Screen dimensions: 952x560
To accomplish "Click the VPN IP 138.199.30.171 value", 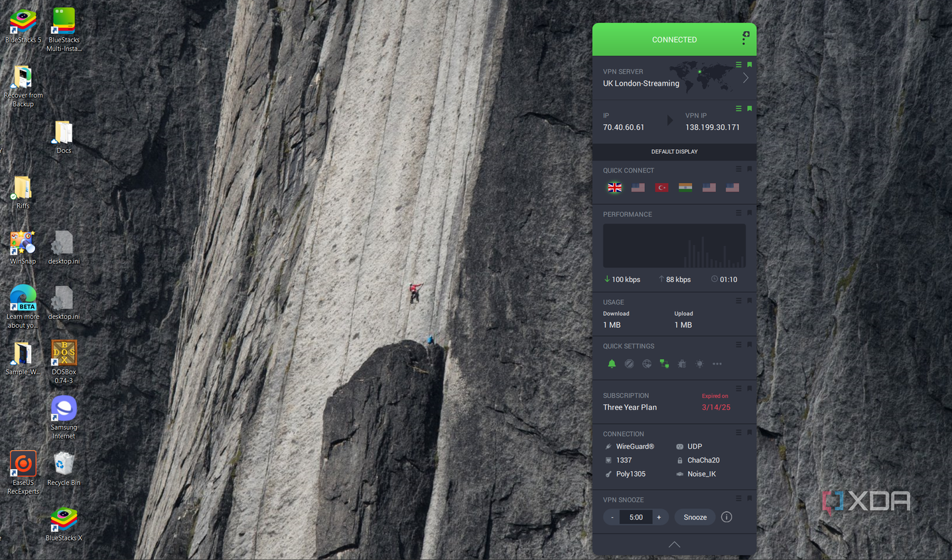I will (x=713, y=127).
